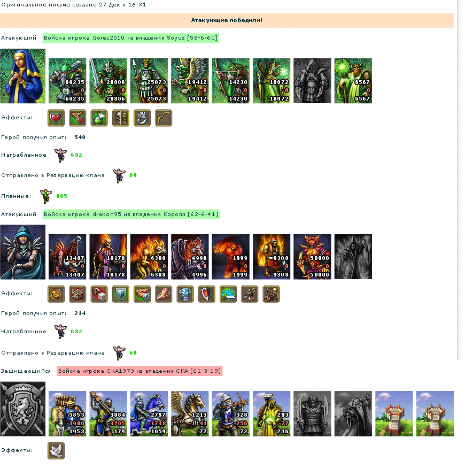Image resolution: width=465 pixels, height=476 pixels.
Task: Select the demon unit with 50000 troops
Action: tap(312, 257)
